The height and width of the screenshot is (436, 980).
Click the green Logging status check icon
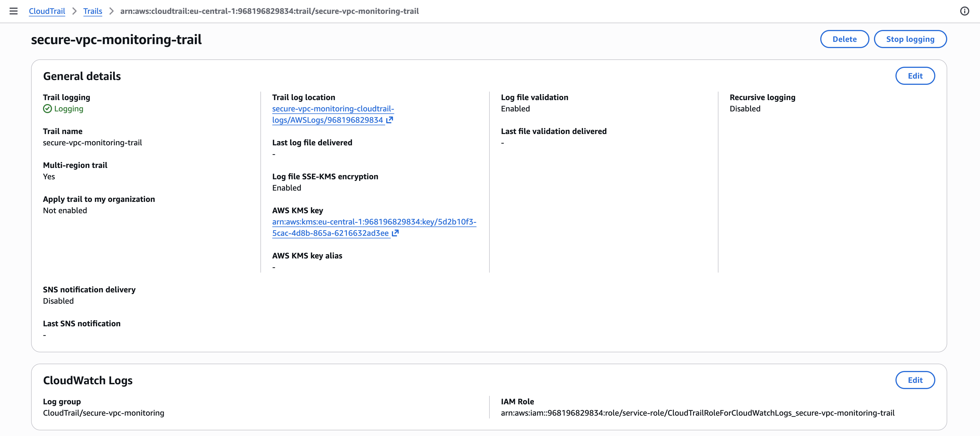[47, 109]
